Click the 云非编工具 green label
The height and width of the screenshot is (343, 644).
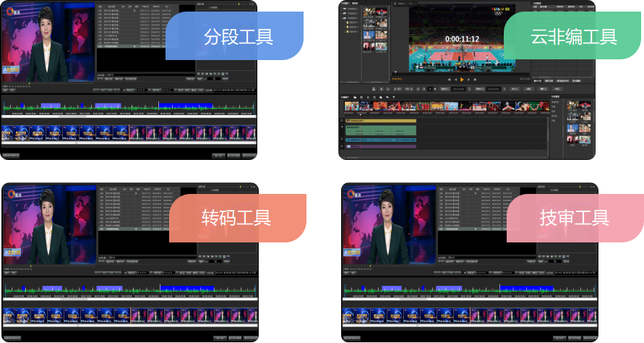(573, 37)
